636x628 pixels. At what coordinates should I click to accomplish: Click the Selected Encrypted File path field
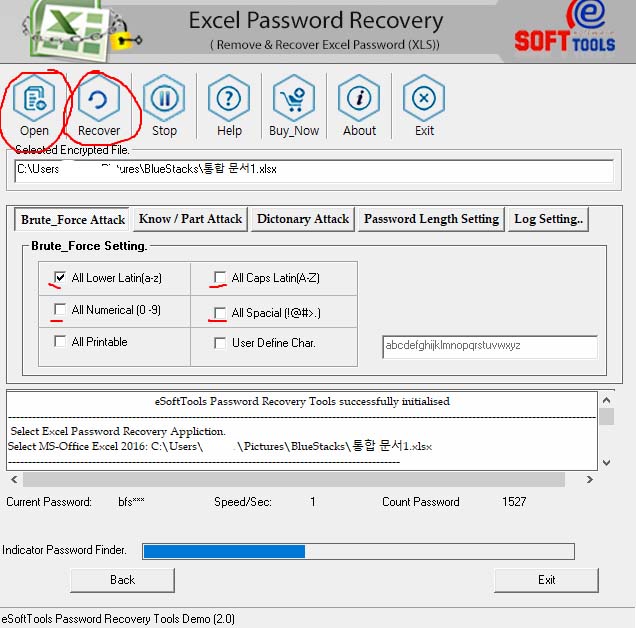314,171
